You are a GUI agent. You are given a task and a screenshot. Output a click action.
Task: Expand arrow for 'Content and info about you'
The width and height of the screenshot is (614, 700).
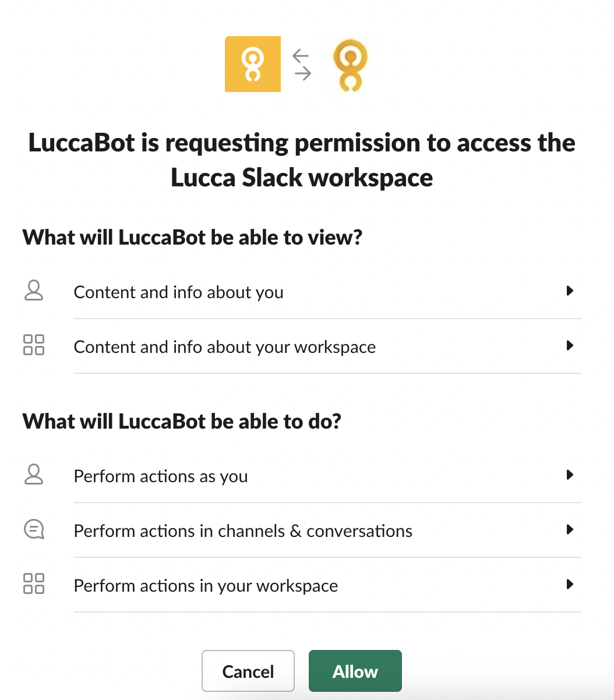pyautogui.click(x=570, y=291)
